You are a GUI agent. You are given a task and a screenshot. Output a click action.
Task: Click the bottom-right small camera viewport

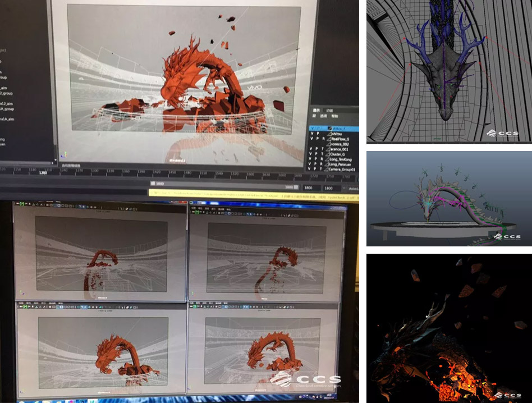263,351
